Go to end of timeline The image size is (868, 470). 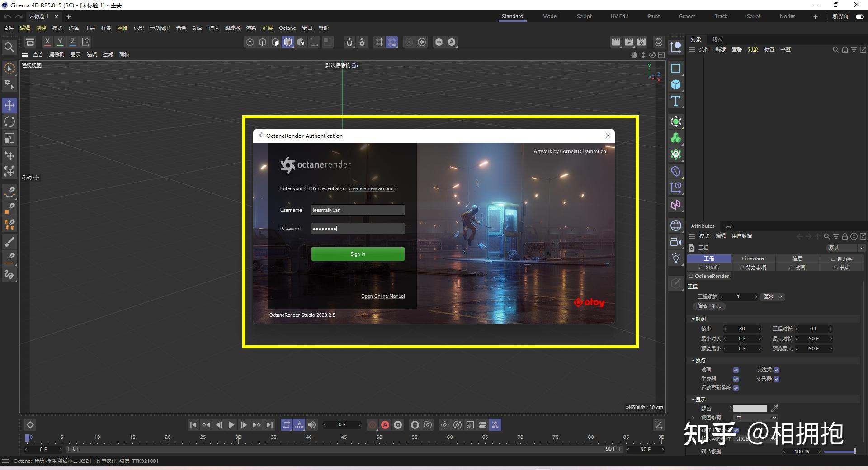tap(269, 425)
